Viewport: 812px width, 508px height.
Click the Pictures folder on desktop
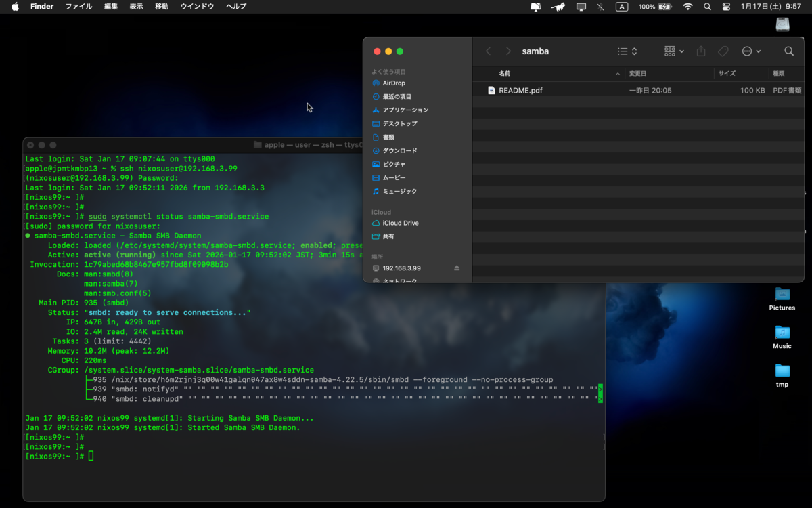pos(782,299)
